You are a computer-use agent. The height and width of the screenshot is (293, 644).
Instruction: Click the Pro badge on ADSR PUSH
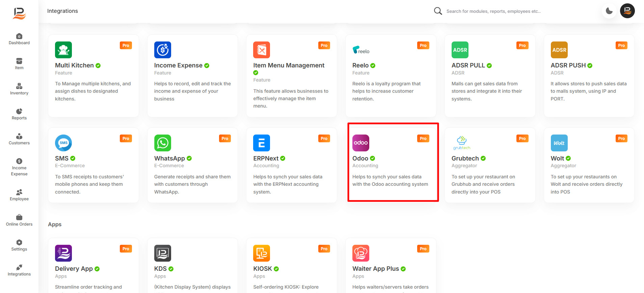click(621, 46)
